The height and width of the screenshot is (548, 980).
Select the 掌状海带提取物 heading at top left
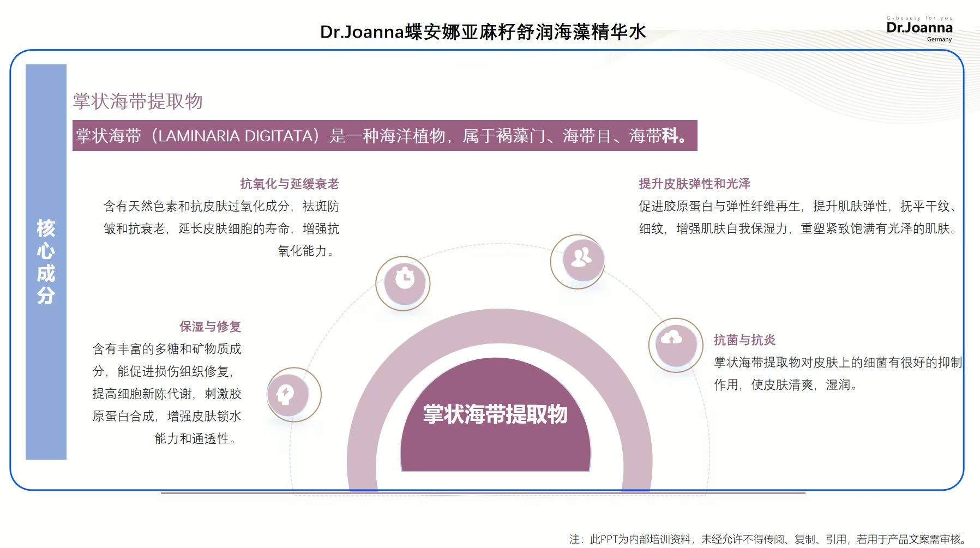pos(138,101)
